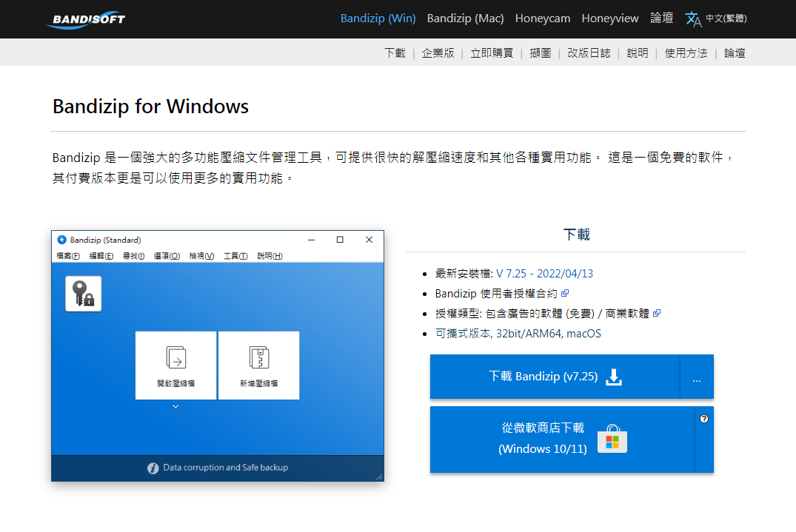
Task: Select the Bandizip (Win) nav tab
Action: (x=378, y=18)
